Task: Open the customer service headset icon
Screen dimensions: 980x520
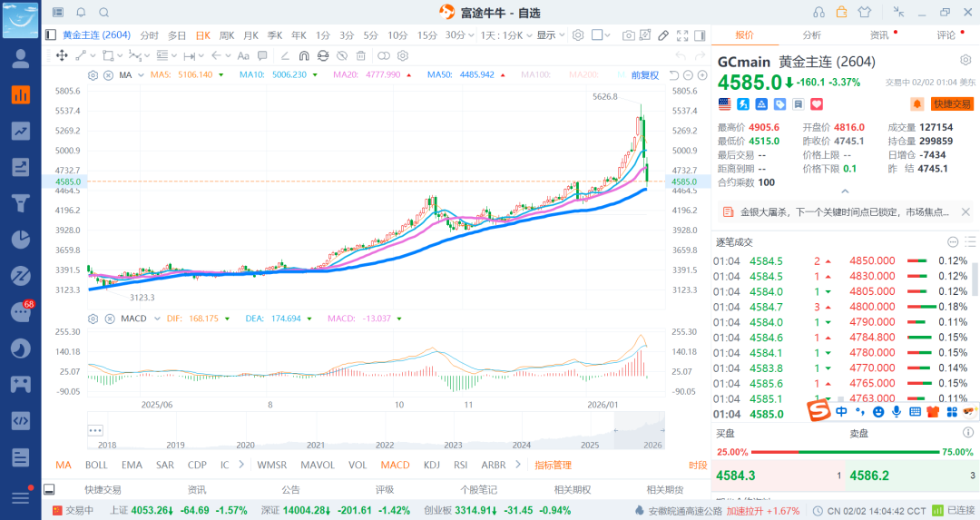Action: click(x=818, y=12)
